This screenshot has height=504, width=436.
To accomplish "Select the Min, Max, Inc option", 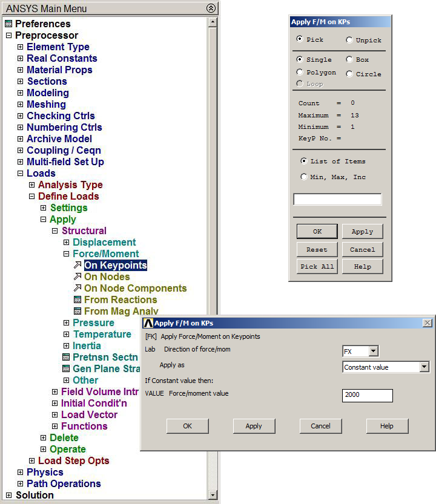I will click(304, 177).
